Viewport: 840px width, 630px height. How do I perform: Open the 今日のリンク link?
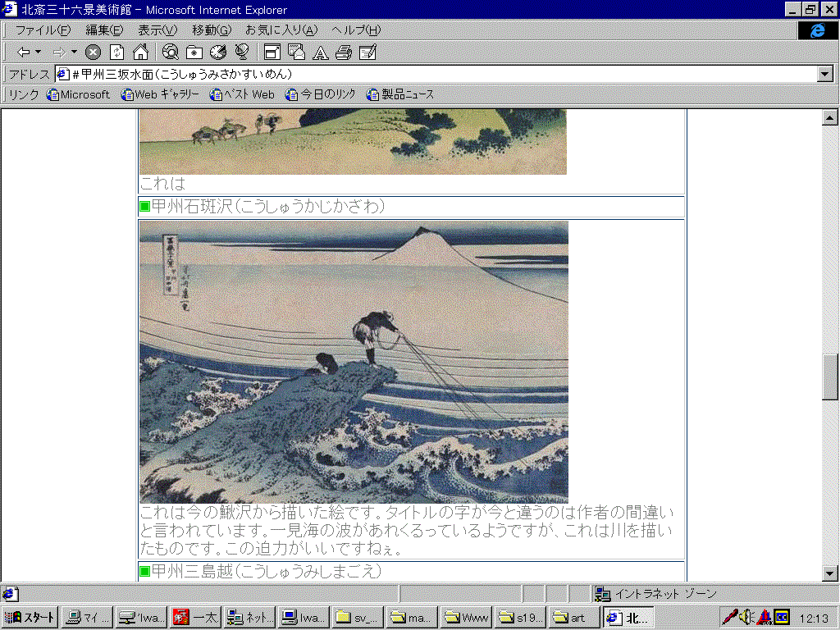coord(321,95)
